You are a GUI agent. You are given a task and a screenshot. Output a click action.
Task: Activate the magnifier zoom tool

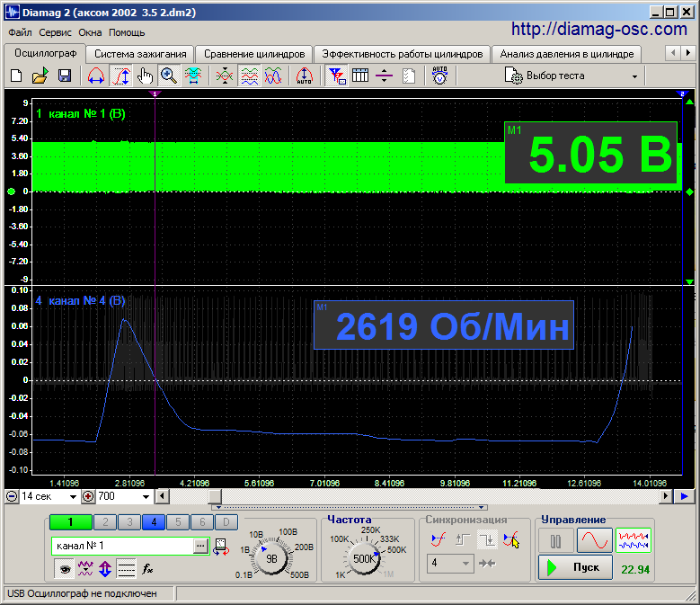click(x=169, y=76)
